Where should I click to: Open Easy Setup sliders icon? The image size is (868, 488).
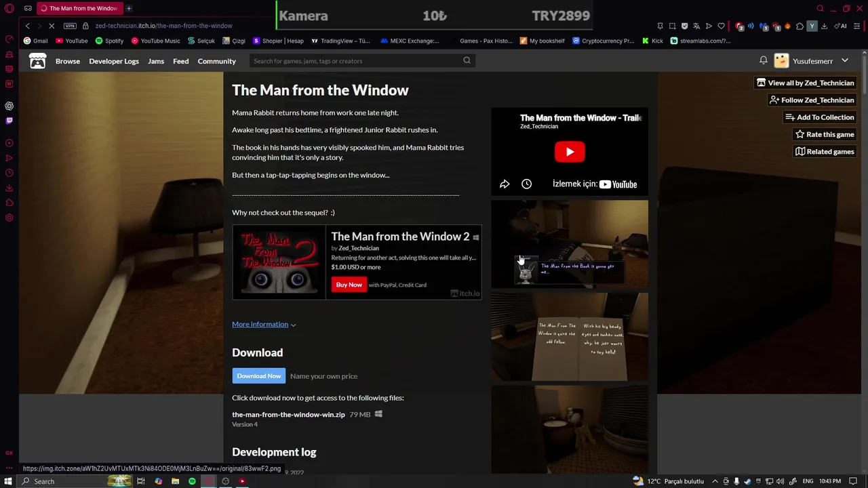click(x=856, y=26)
